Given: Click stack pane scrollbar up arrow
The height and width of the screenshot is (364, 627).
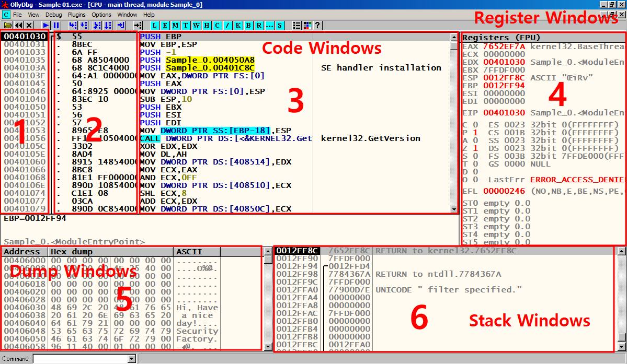Looking at the screenshot, I should pyautogui.click(x=621, y=251).
